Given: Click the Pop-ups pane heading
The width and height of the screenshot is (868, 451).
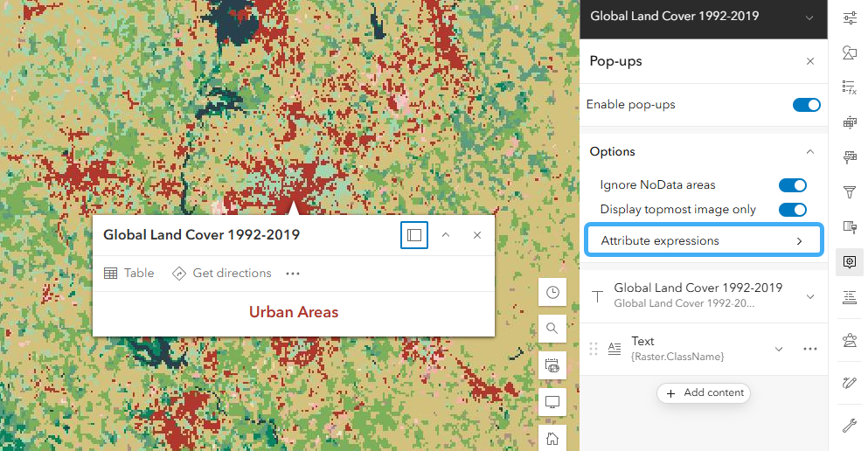Looking at the screenshot, I should 615,61.
